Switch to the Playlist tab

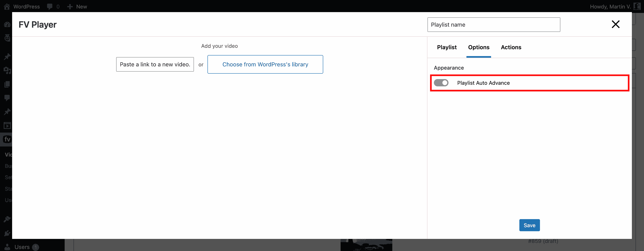(447, 47)
